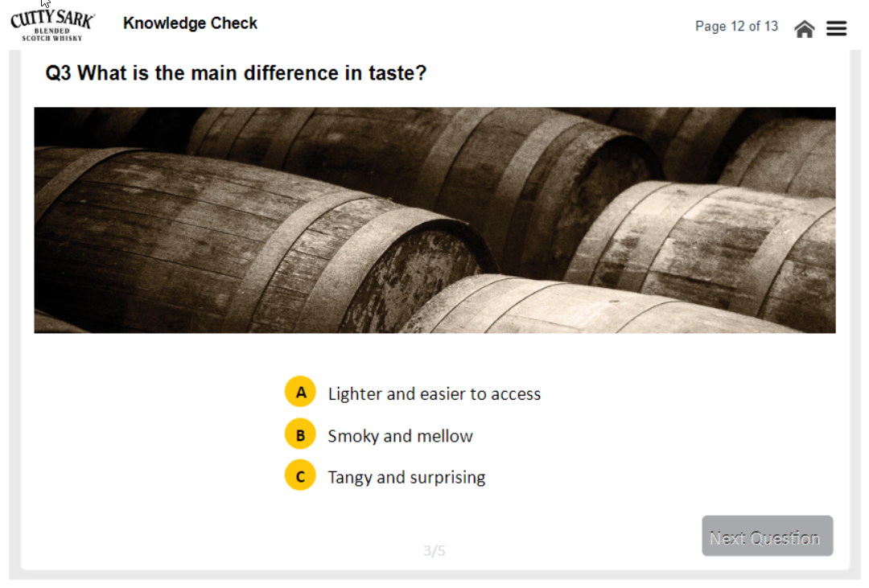The image size is (869, 588).
Task: Select the yellow A answer circle
Action: tap(300, 393)
